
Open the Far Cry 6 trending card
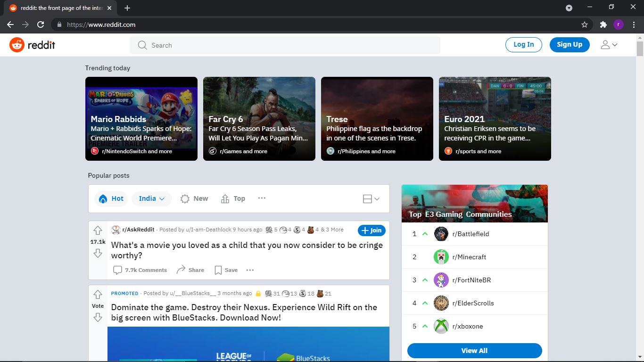(259, 119)
